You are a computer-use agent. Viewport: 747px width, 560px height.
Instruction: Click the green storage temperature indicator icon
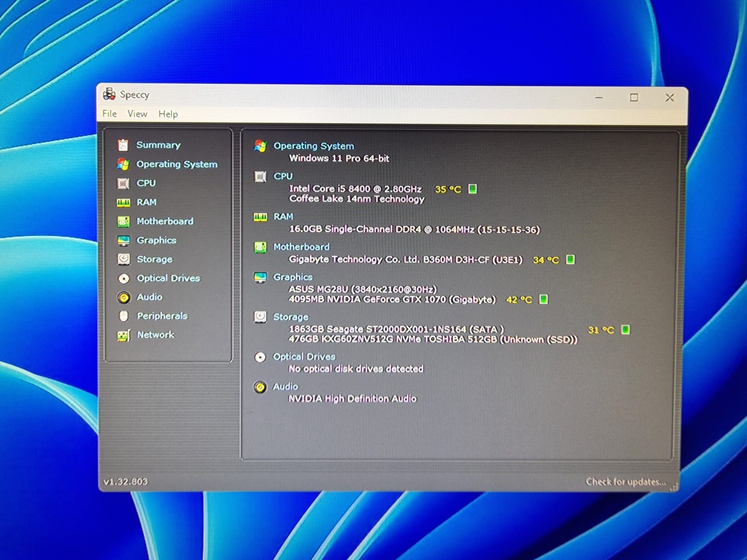(625, 329)
